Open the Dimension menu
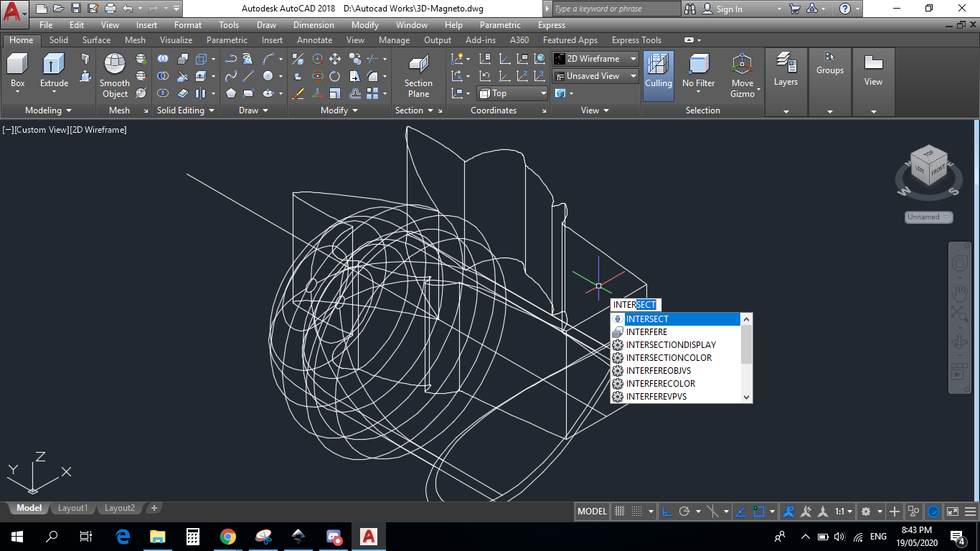This screenshot has height=551, width=980. [x=314, y=24]
